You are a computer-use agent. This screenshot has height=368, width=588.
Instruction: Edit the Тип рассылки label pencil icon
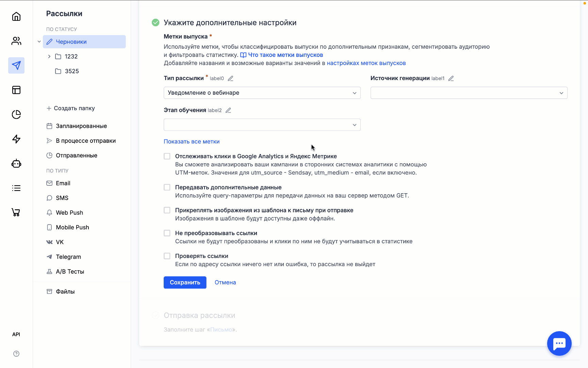[x=230, y=78]
